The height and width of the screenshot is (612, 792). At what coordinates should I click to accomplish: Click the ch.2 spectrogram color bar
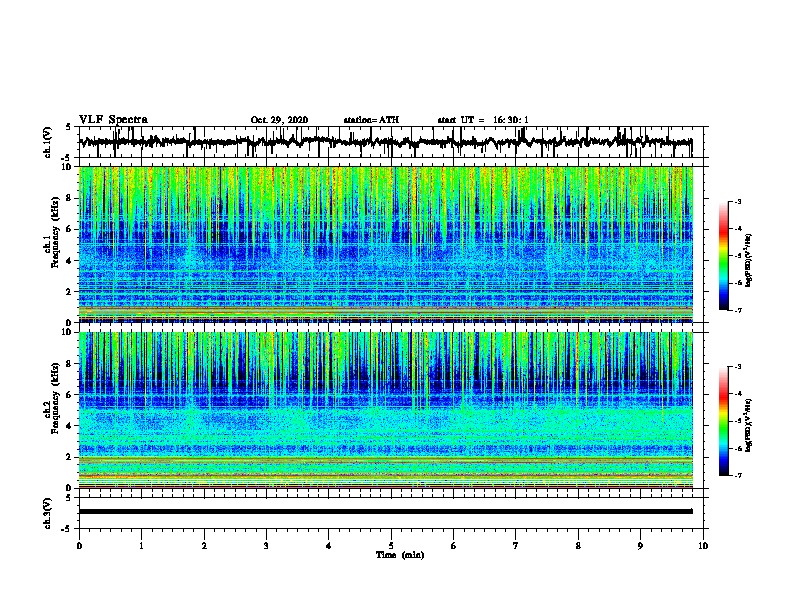click(x=723, y=421)
